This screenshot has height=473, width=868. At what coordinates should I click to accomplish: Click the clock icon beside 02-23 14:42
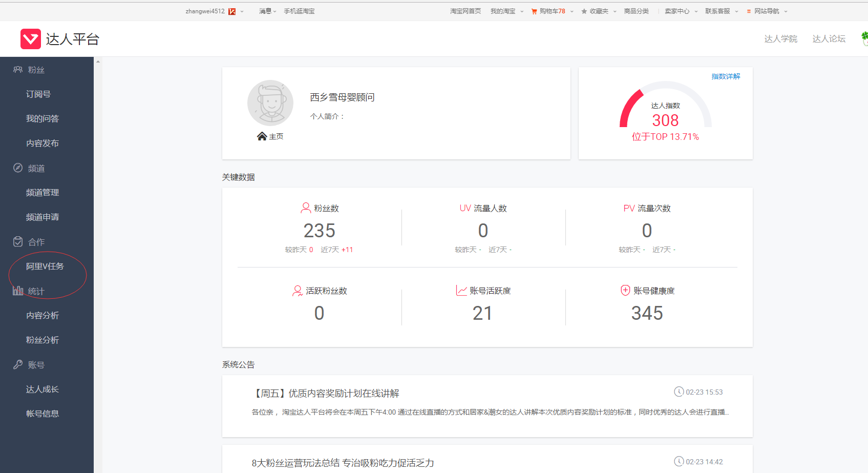679,461
